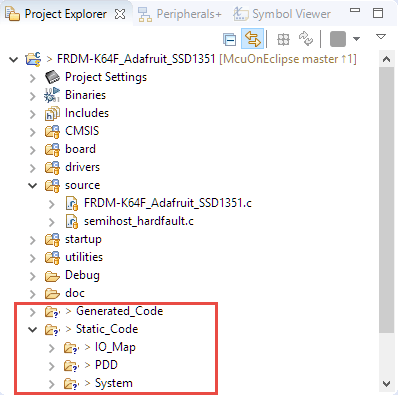
Task: Collapse the Static_Code folder arrow
Action: click(33, 330)
